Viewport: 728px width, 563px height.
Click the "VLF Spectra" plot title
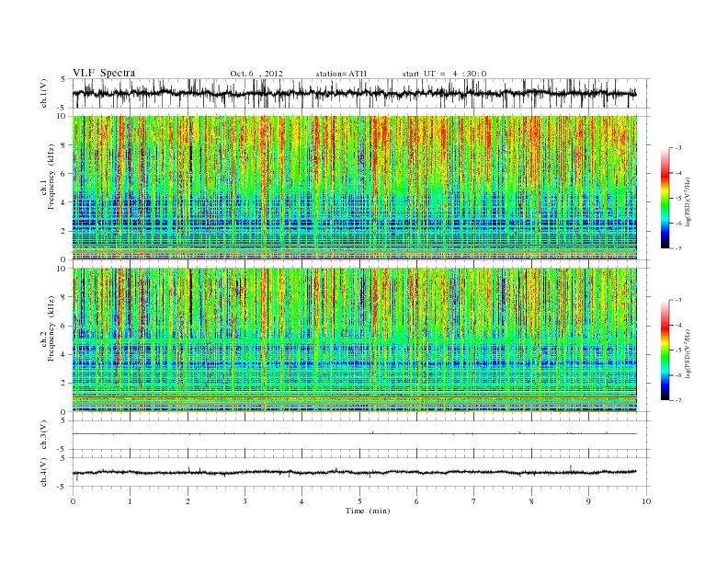tap(104, 73)
